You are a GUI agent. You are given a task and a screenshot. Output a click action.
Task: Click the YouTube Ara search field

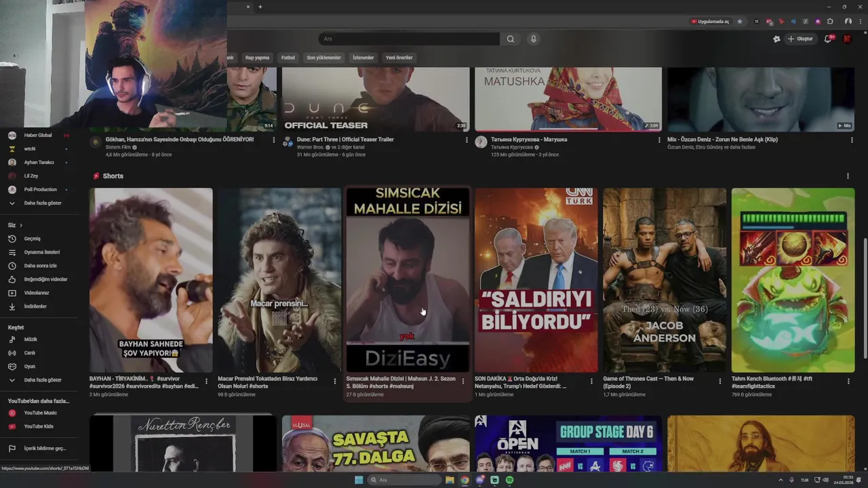pyautogui.click(x=409, y=39)
